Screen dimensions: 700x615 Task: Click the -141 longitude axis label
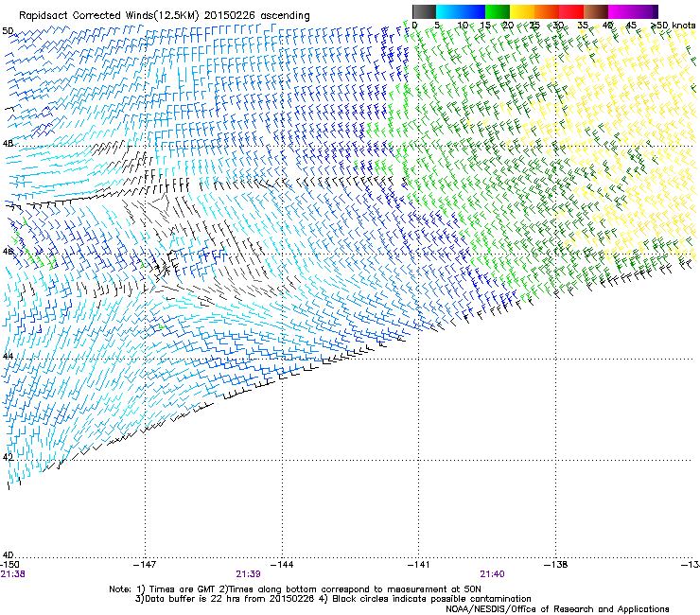point(419,565)
